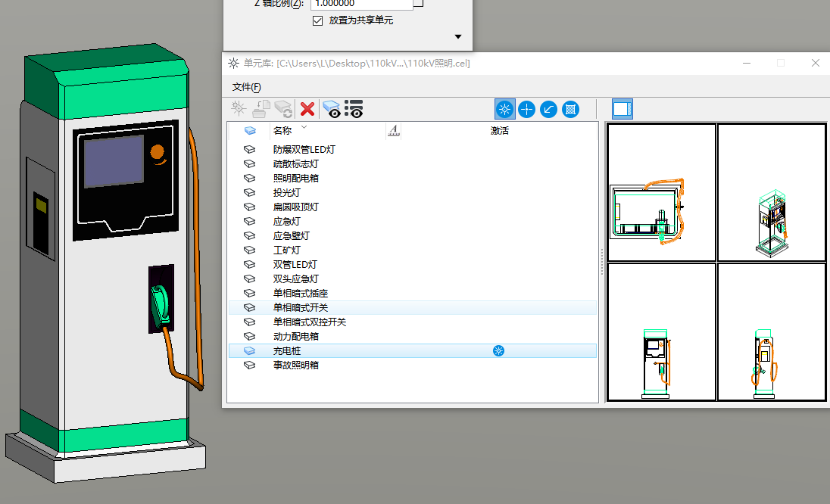The height and width of the screenshot is (504, 830).
Task: Delete the selected cell with red X
Action: [x=307, y=109]
